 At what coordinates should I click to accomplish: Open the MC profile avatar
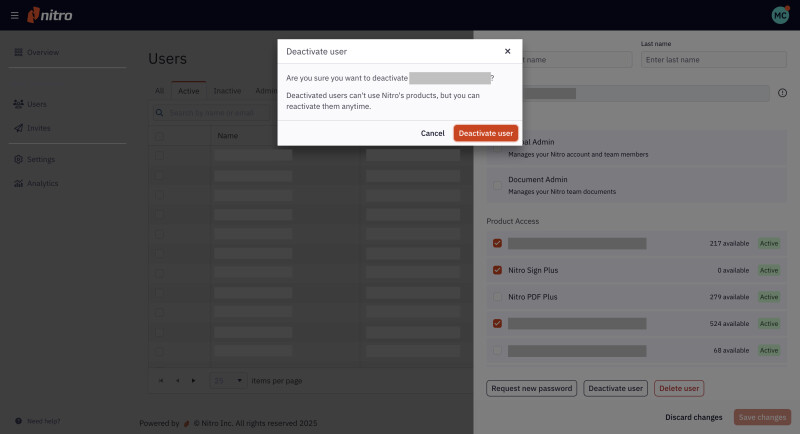(x=780, y=15)
